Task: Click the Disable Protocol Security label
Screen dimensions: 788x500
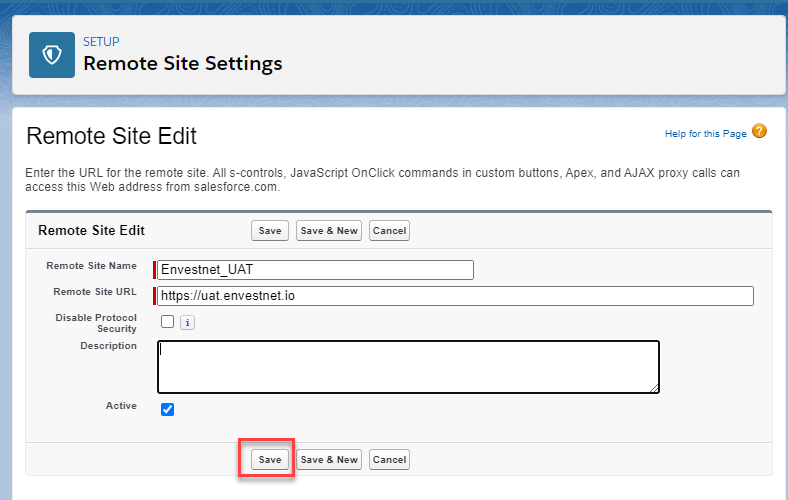Action: point(96,323)
